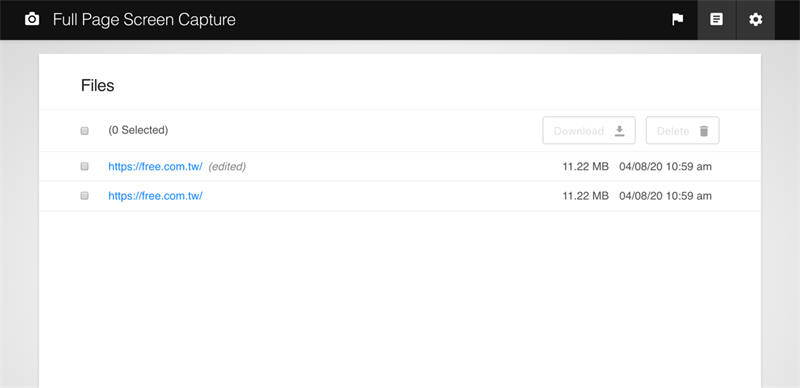Viewport: 800px width, 388px height.
Task: Check the box for the edited free.com.tw file
Action: click(85, 166)
